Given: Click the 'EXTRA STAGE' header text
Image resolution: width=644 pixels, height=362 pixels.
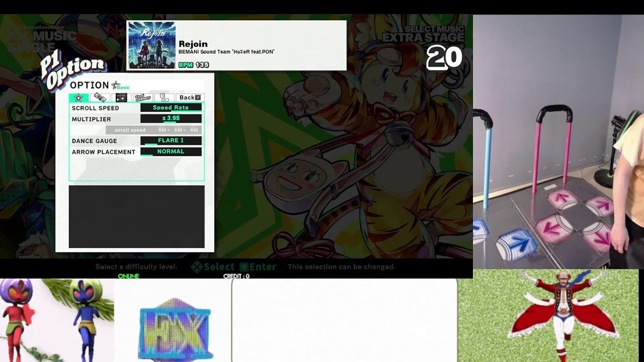Looking at the screenshot, I should 423,38.
